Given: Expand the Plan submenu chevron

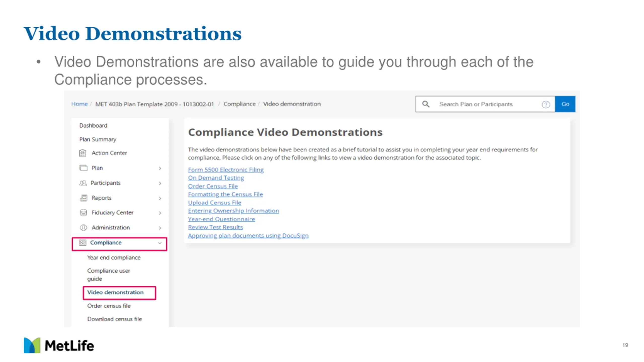Looking at the screenshot, I should coord(160,168).
